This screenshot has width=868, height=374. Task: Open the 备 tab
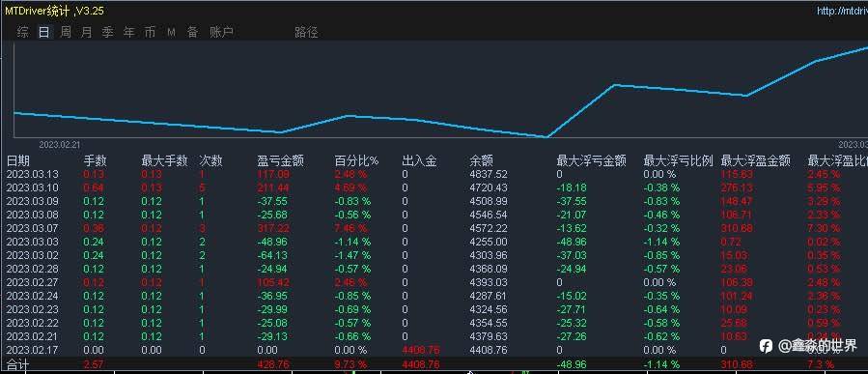pyautogui.click(x=192, y=32)
